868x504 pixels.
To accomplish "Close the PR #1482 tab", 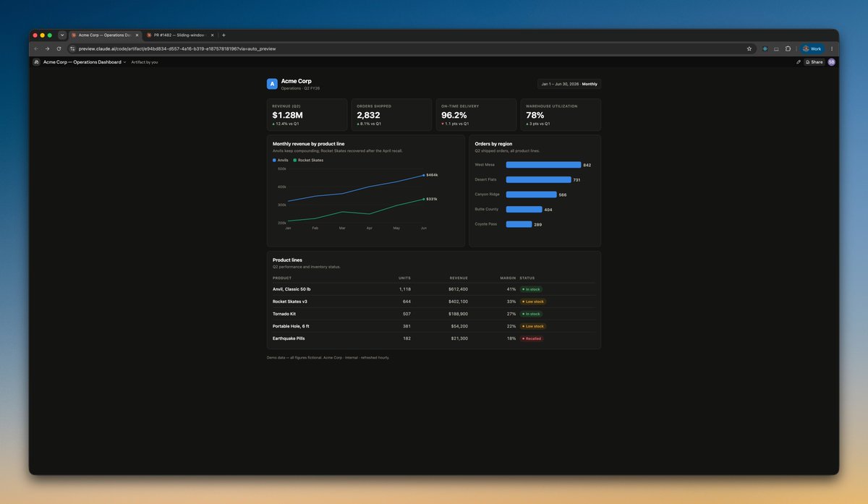I will 212,35.
